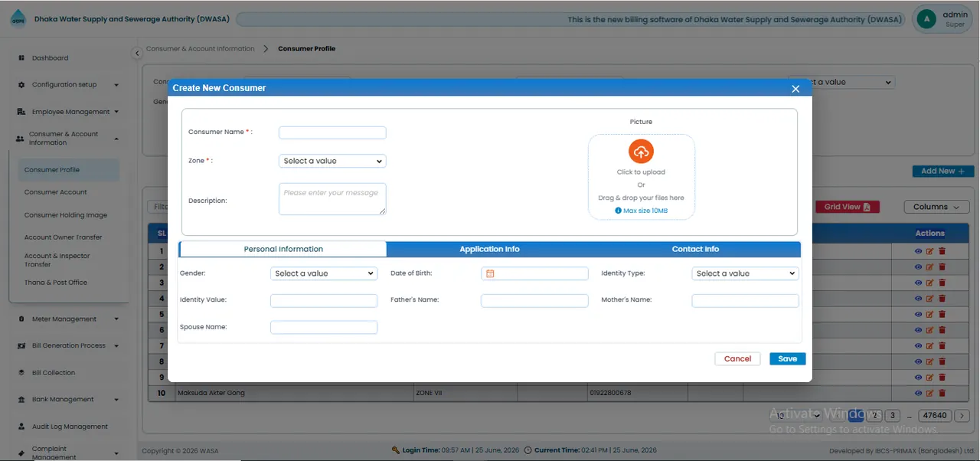Open the Zone dropdown

[332, 161]
